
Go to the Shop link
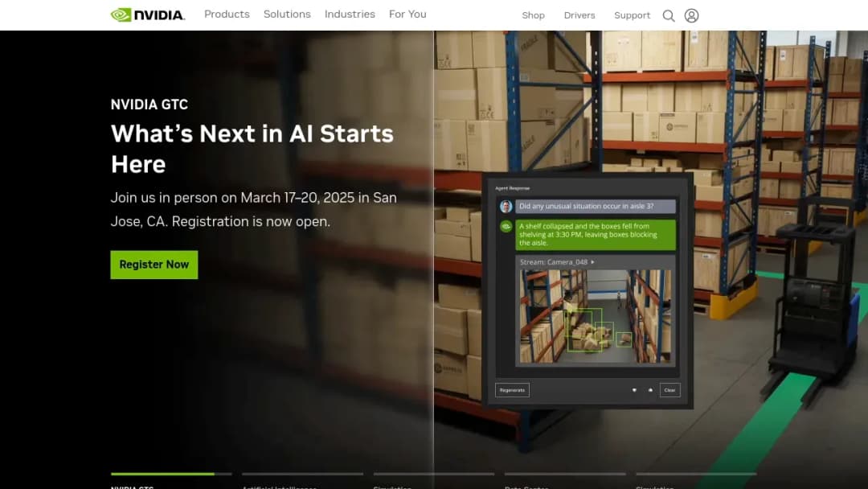click(x=533, y=15)
